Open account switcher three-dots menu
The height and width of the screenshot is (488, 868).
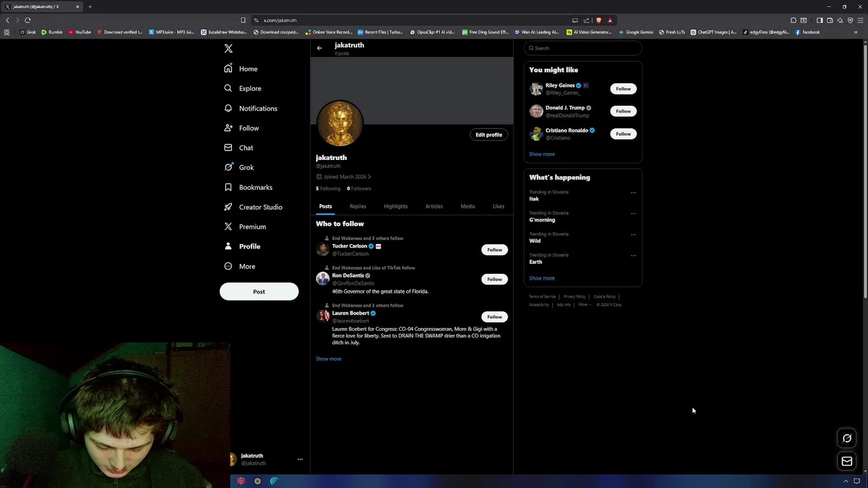[300, 460]
